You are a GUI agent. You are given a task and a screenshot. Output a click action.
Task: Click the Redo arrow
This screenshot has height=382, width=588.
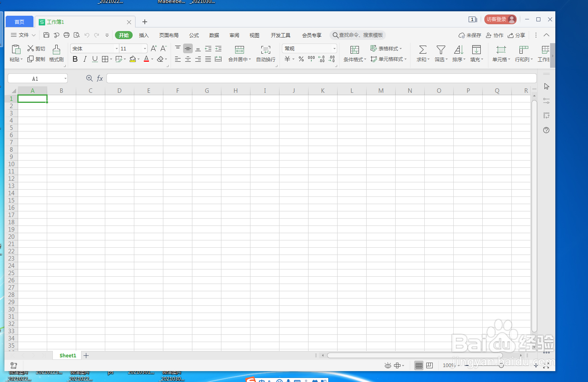(x=97, y=35)
